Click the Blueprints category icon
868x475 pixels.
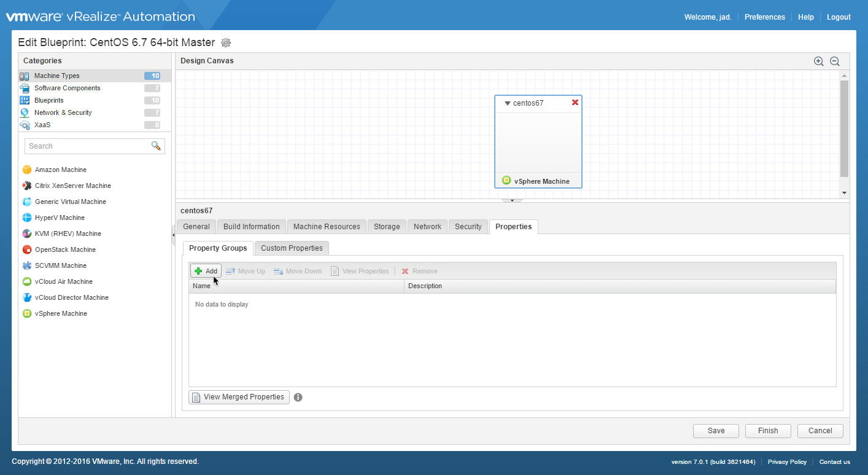pyautogui.click(x=25, y=100)
